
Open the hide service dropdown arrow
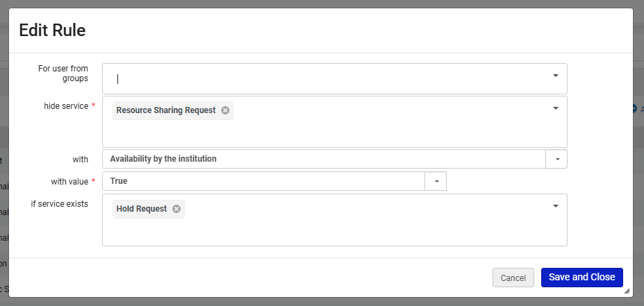[x=556, y=108]
